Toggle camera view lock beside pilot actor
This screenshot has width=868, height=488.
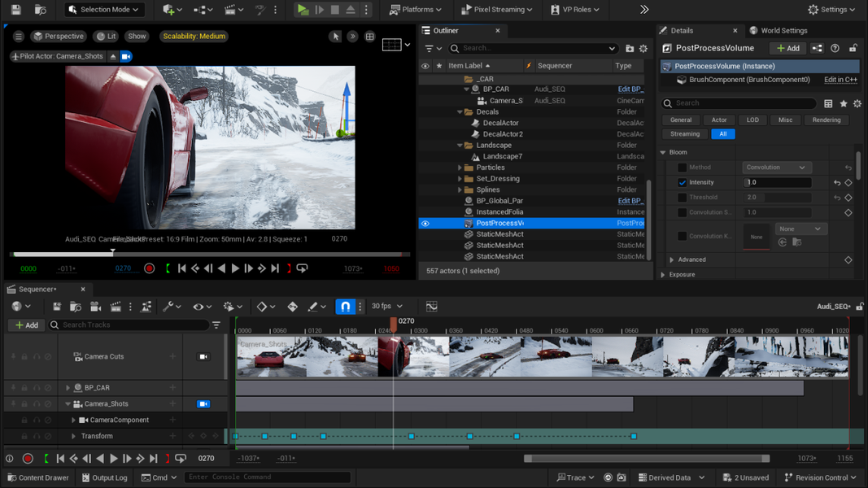(x=126, y=56)
